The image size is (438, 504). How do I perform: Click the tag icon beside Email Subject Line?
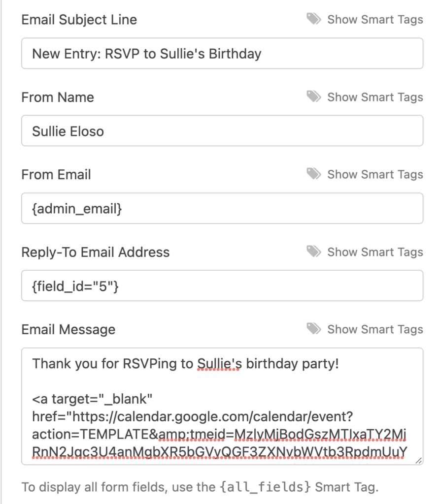pyautogui.click(x=314, y=19)
